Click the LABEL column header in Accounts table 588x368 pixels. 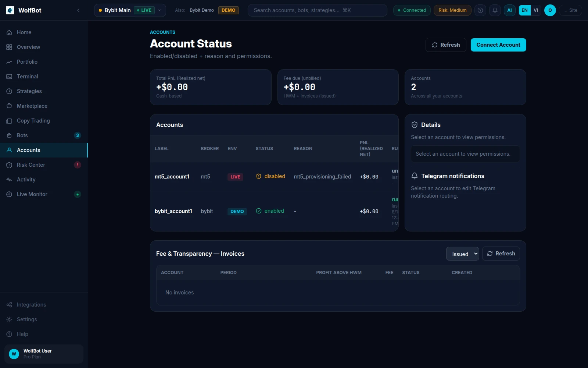pyautogui.click(x=162, y=149)
